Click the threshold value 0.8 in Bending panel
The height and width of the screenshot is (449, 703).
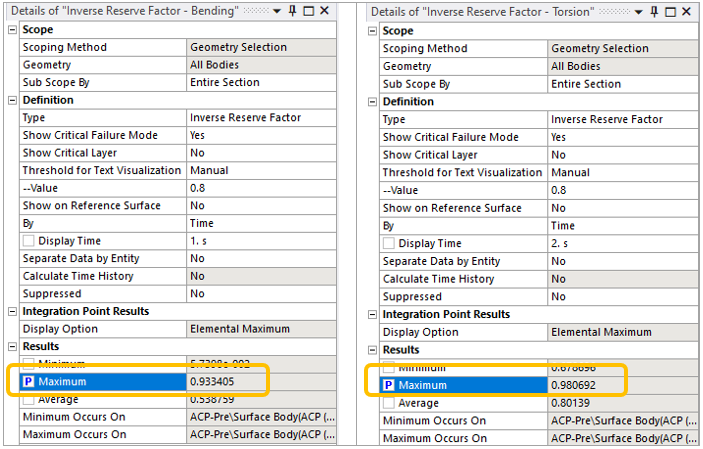258,188
